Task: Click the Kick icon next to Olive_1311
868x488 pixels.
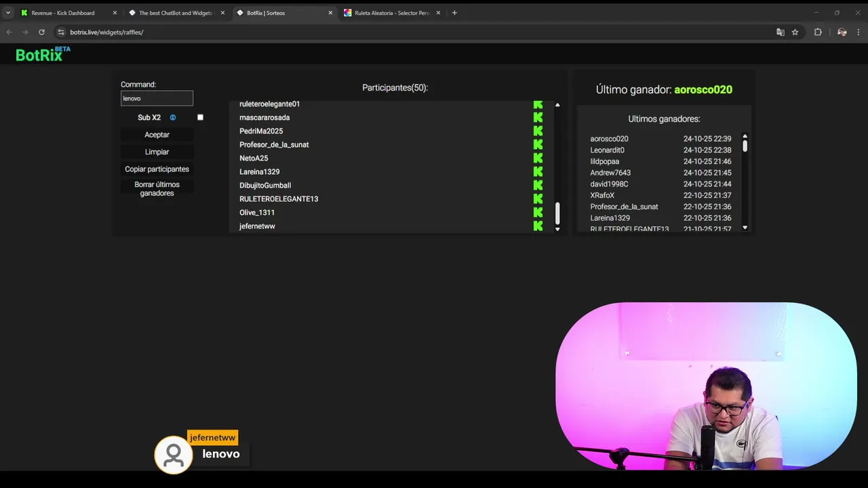Action: (x=538, y=212)
